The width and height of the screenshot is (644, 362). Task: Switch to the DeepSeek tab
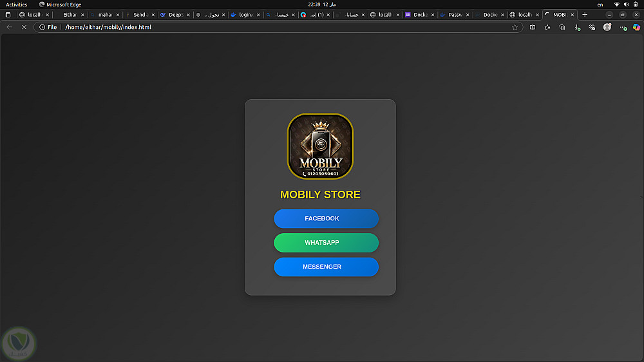(175, 15)
